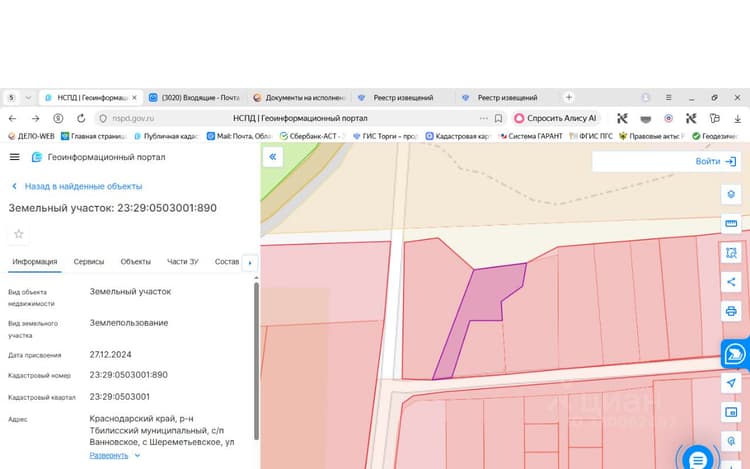Open ФГИС ПГС bookmark

tap(591, 136)
